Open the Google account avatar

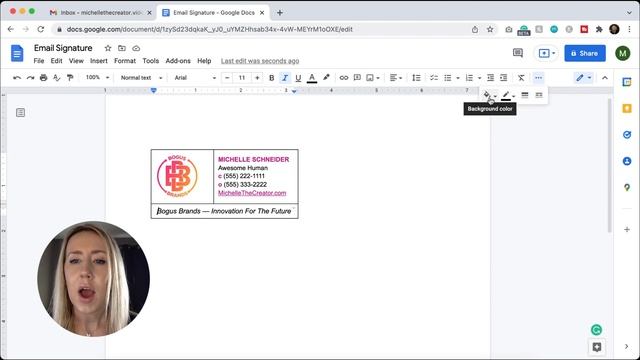(623, 53)
